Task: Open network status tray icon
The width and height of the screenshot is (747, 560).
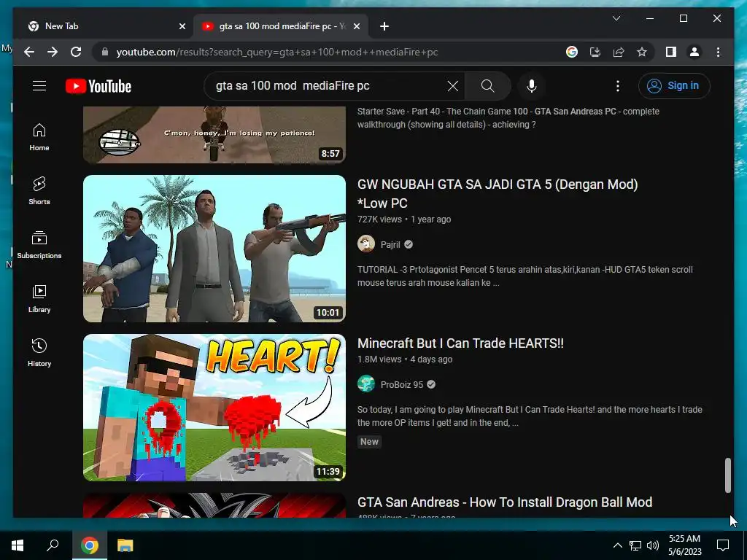Action: click(635, 545)
